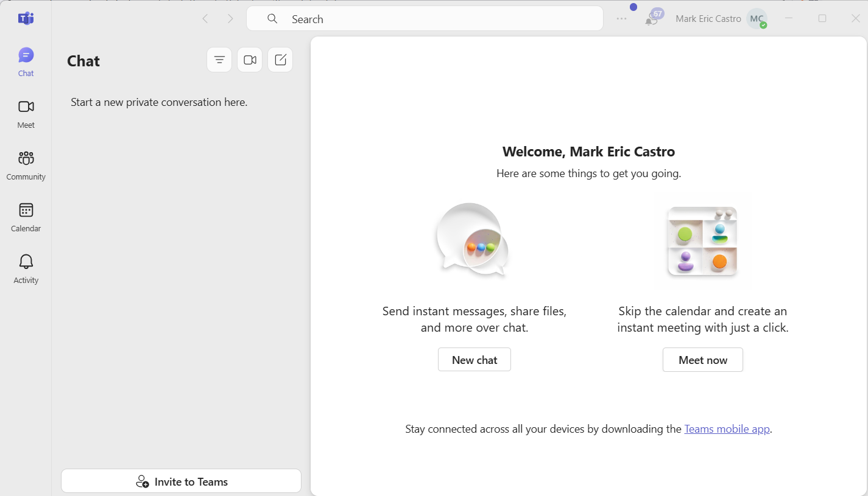
Task: Click the meeting grid illustration
Action: click(x=702, y=241)
